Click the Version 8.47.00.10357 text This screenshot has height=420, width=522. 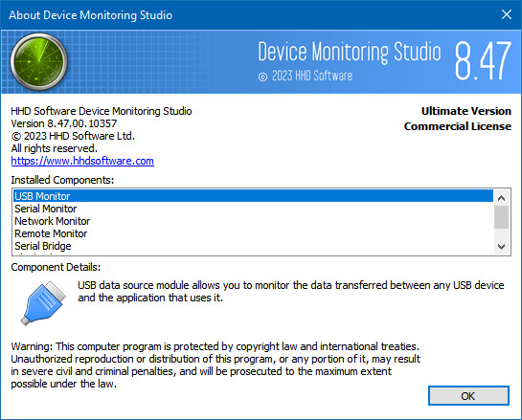tap(64, 123)
